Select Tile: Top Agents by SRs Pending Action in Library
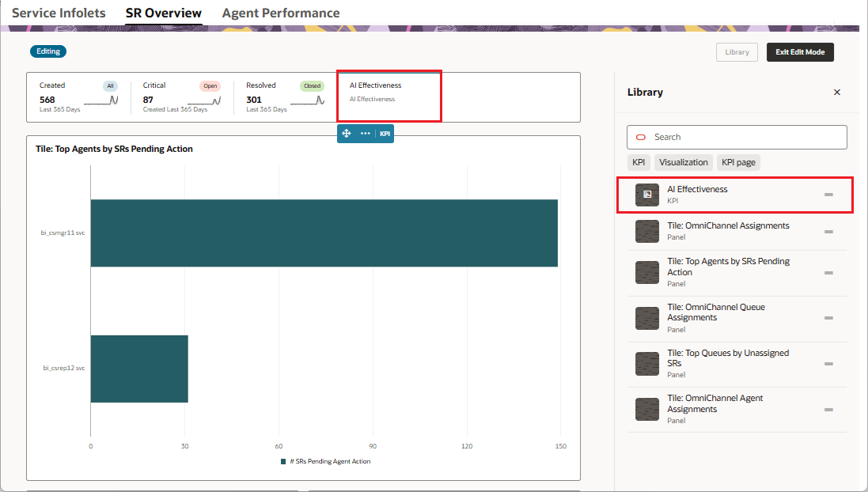 (x=737, y=273)
